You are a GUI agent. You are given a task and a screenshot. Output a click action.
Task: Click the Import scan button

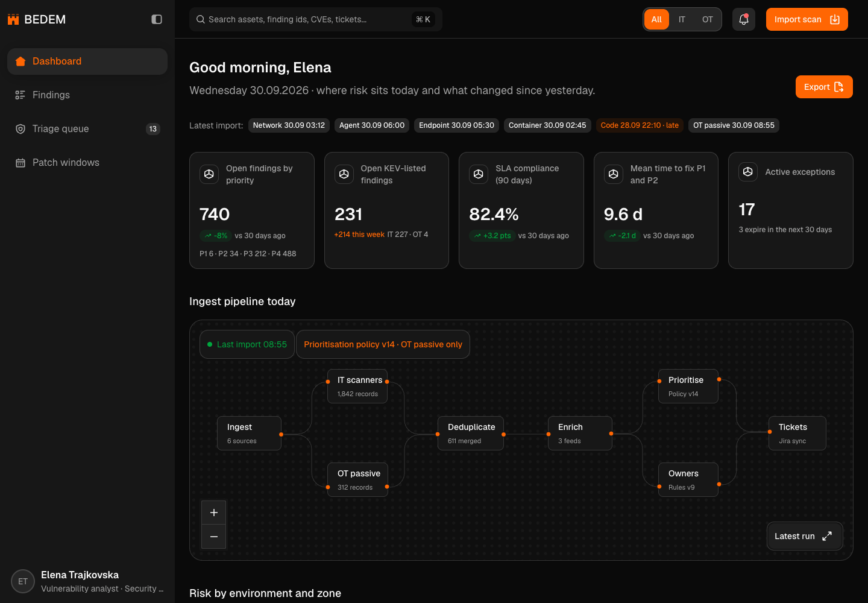click(x=807, y=19)
